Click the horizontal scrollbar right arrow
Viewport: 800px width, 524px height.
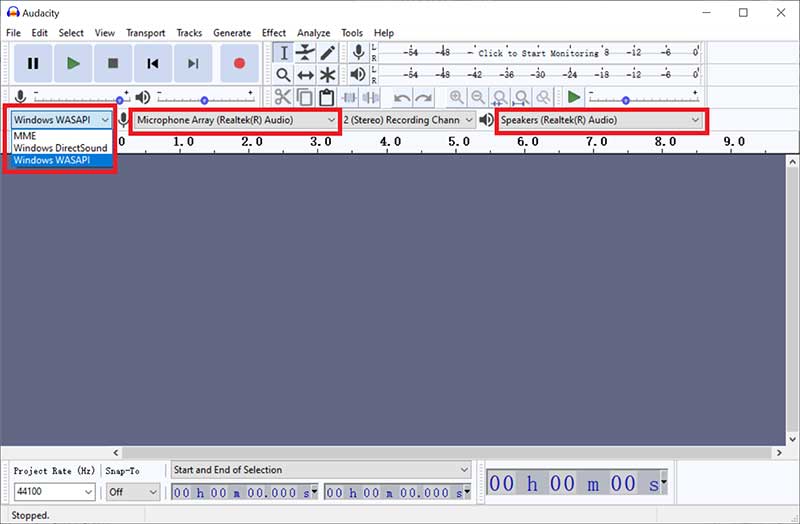pyautogui.click(x=779, y=453)
